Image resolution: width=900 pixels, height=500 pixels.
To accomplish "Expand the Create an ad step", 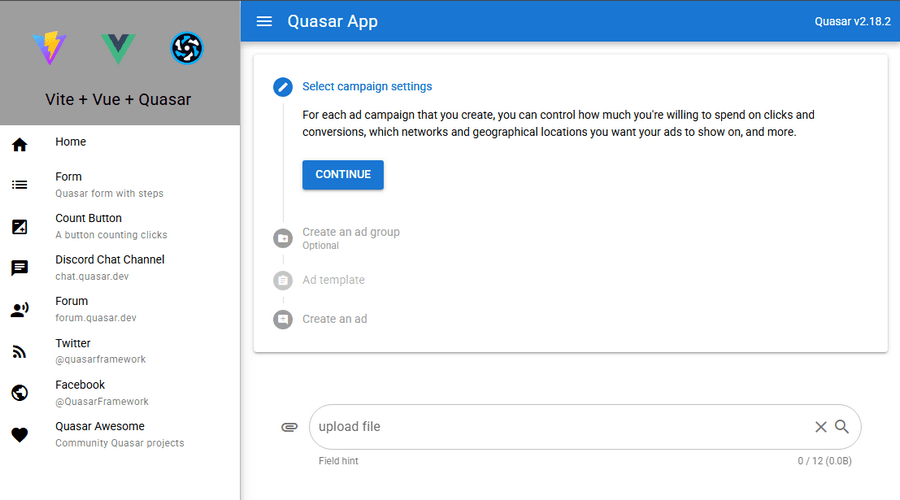I will click(x=335, y=319).
